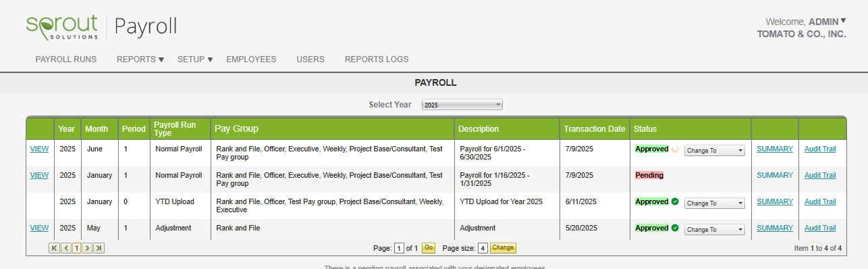Click the Page size input field

483,248
